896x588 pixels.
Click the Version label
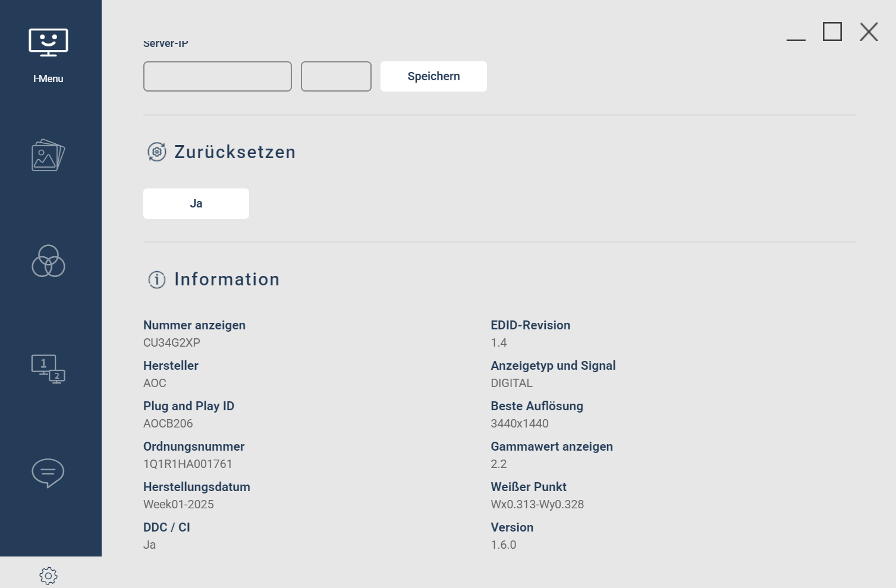[512, 527]
